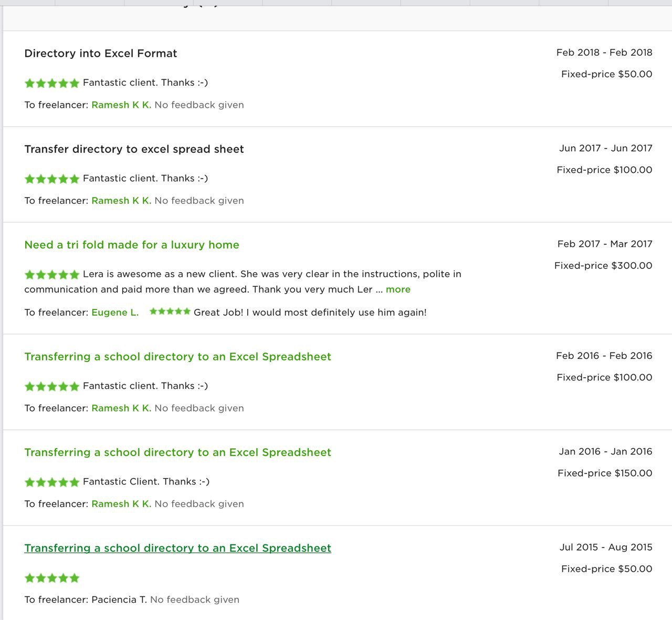Open Ramesh K K. profile in the Jan 2016 job
Viewport: 672px width, 620px height.
(x=121, y=504)
